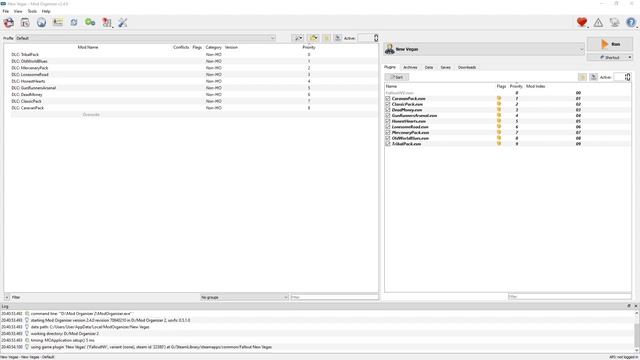
Task: Sort mod list by Priority header
Action: click(309, 47)
